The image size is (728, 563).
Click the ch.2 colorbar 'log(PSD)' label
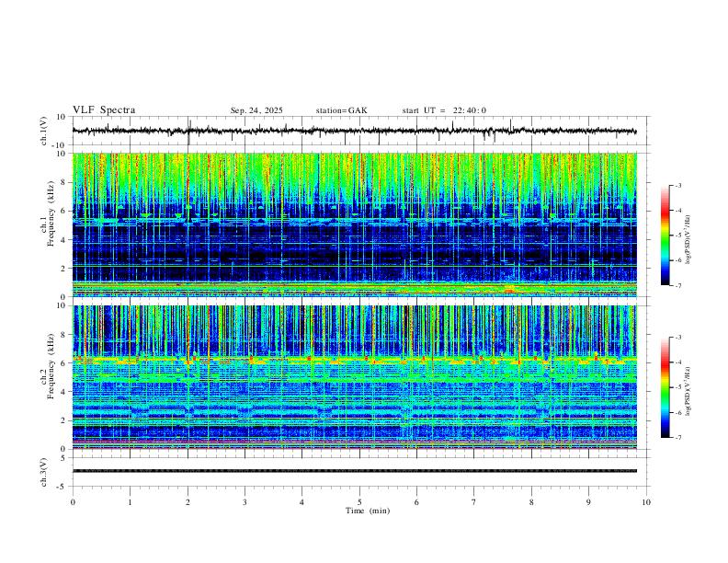point(688,391)
